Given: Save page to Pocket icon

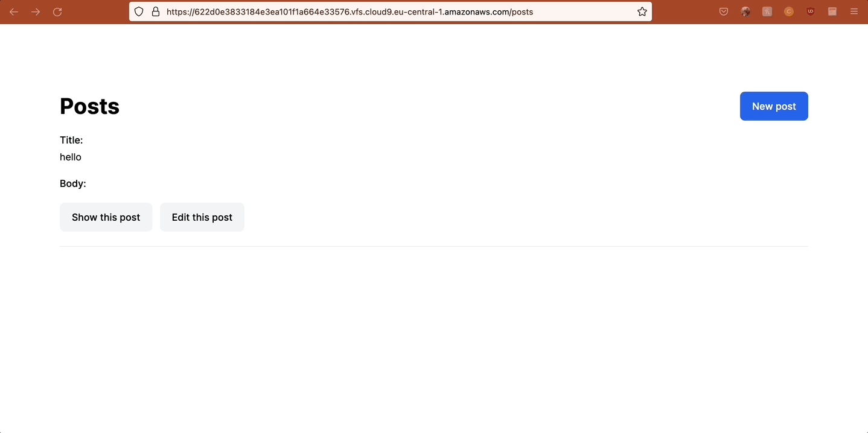Looking at the screenshot, I should tap(724, 11).
